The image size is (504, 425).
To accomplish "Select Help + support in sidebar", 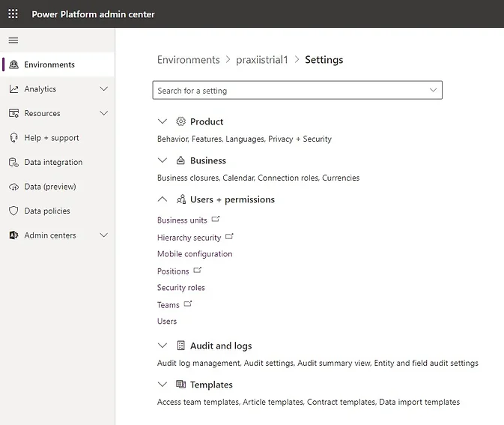I will (x=57, y=138).
